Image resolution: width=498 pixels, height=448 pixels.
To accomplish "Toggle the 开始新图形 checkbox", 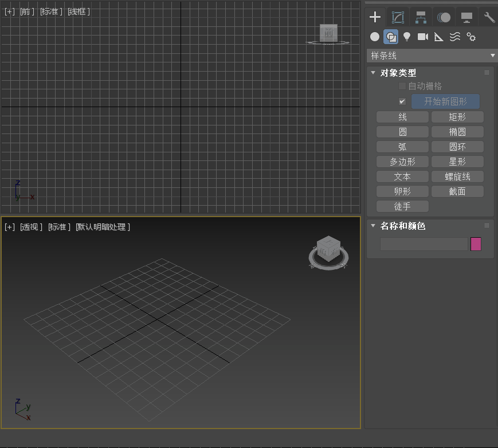I will coord(402,101).
